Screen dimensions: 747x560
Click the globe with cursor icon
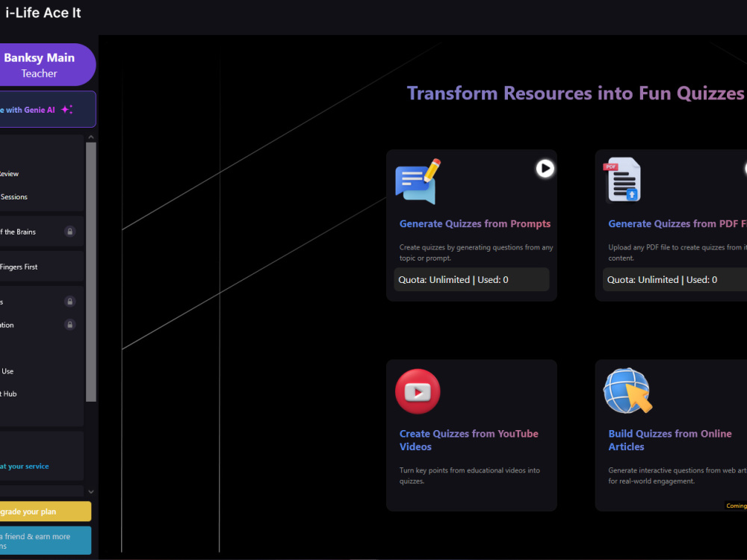[x=627, y=391]
